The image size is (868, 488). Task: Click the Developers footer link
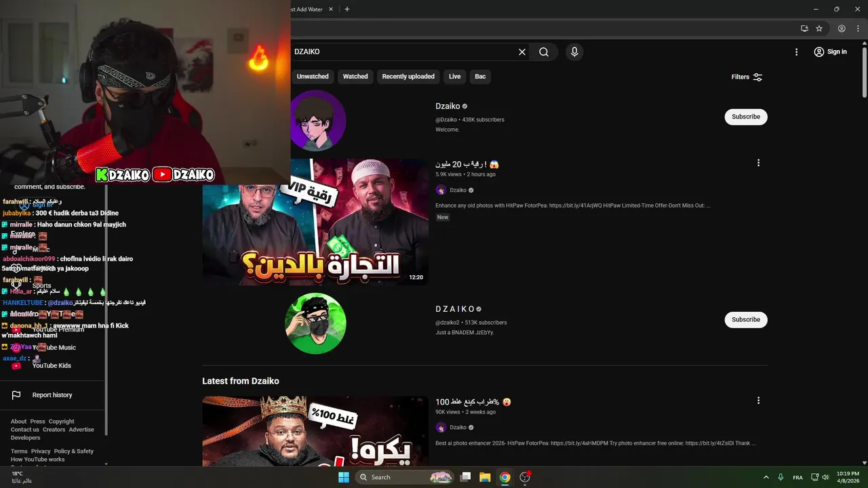[26, 438]
